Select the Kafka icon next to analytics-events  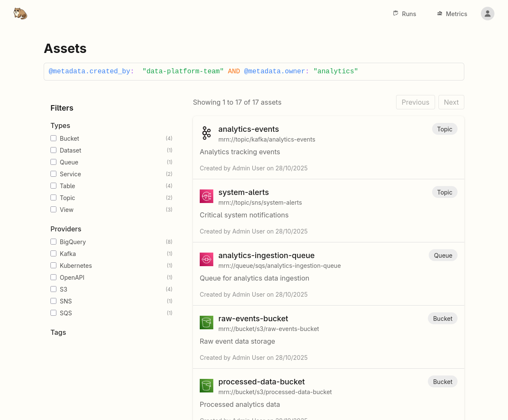[207, 133]
